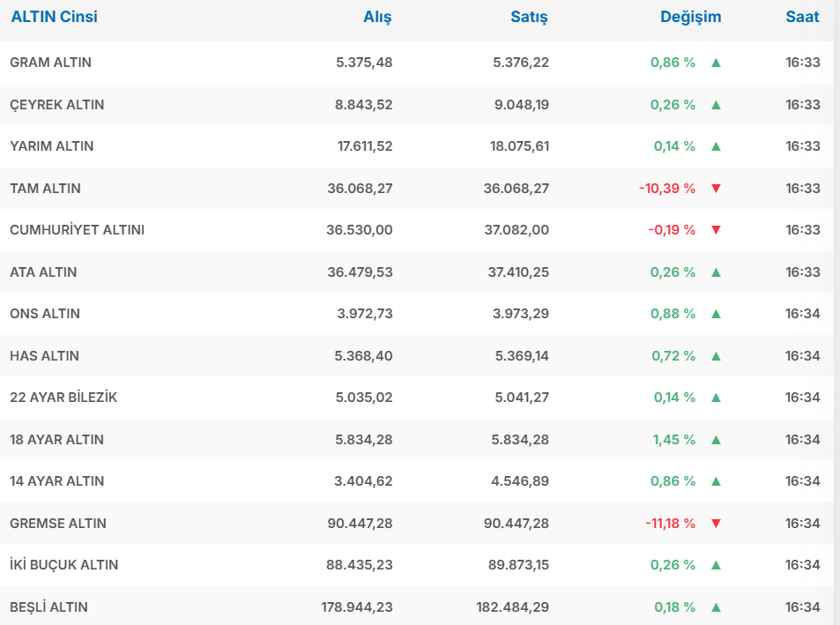840x625 pixels.
Task: Open the GRAM ALTIN link
Action: [x=50, y=63]
